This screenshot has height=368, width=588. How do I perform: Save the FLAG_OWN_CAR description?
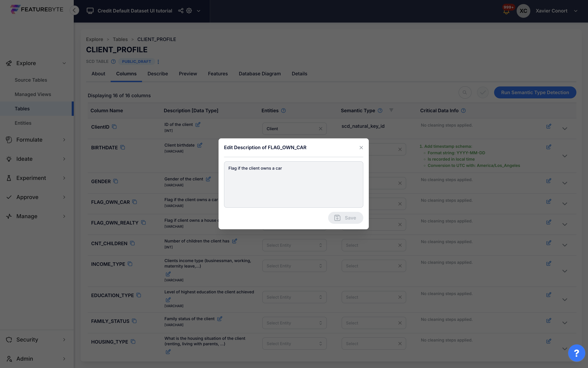pos(345,218)
